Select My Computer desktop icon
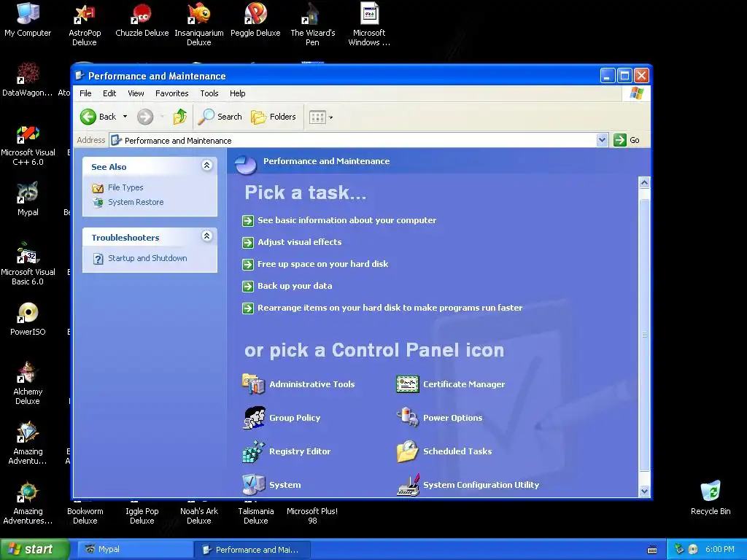 click(x=28, y=19)
